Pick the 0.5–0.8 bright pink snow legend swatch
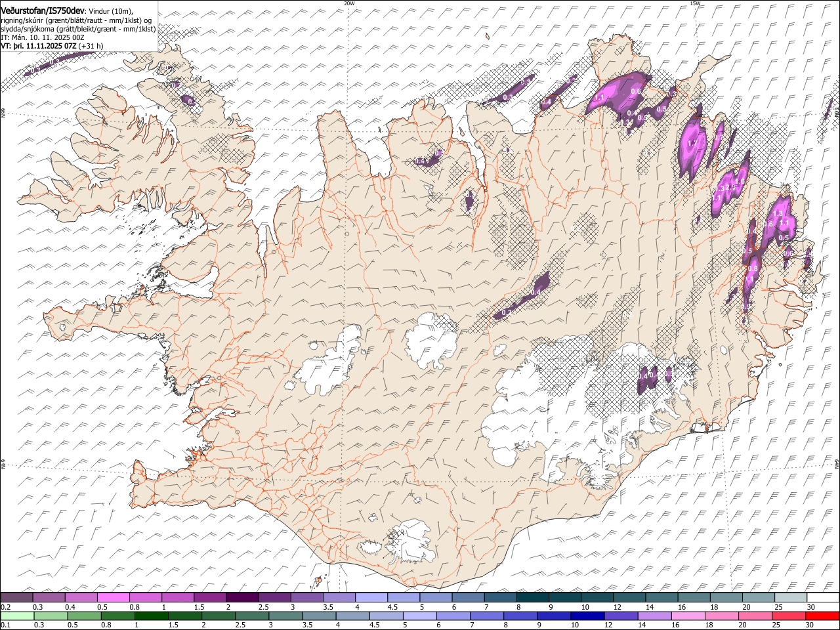The height and width of the screenshot is (630, 840). coord(113,598)
